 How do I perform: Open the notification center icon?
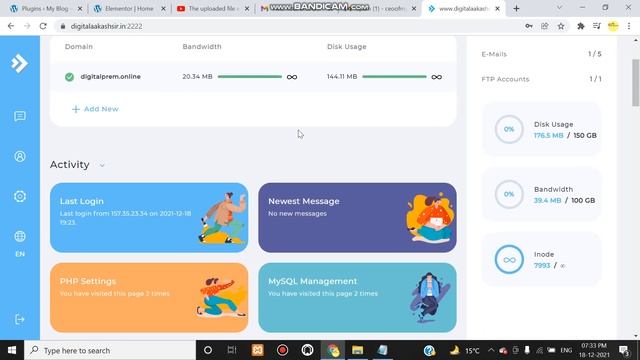click(x=624, y=350)
